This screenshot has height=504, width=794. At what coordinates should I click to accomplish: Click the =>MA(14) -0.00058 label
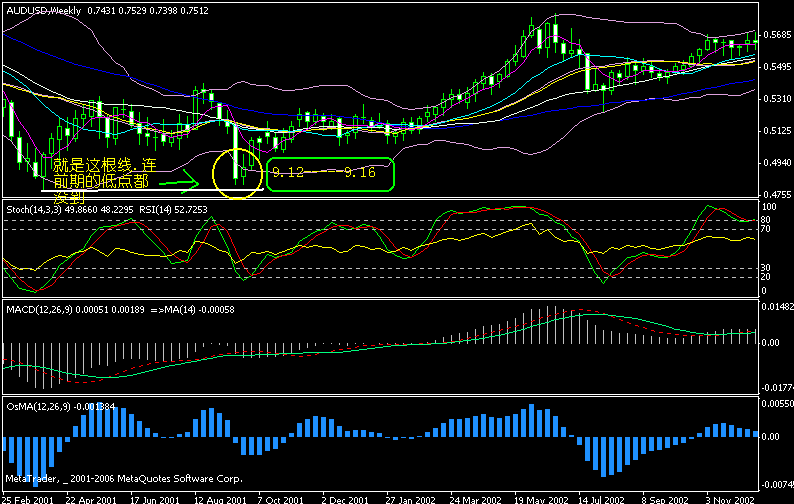(192, 310)
